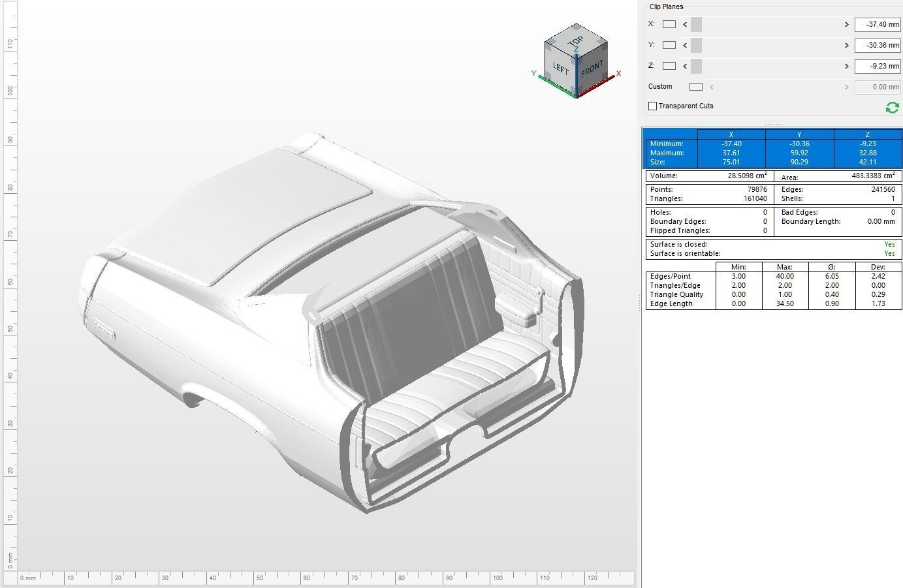Enable the Custom clip plane checkbox

tap(695, 86)
